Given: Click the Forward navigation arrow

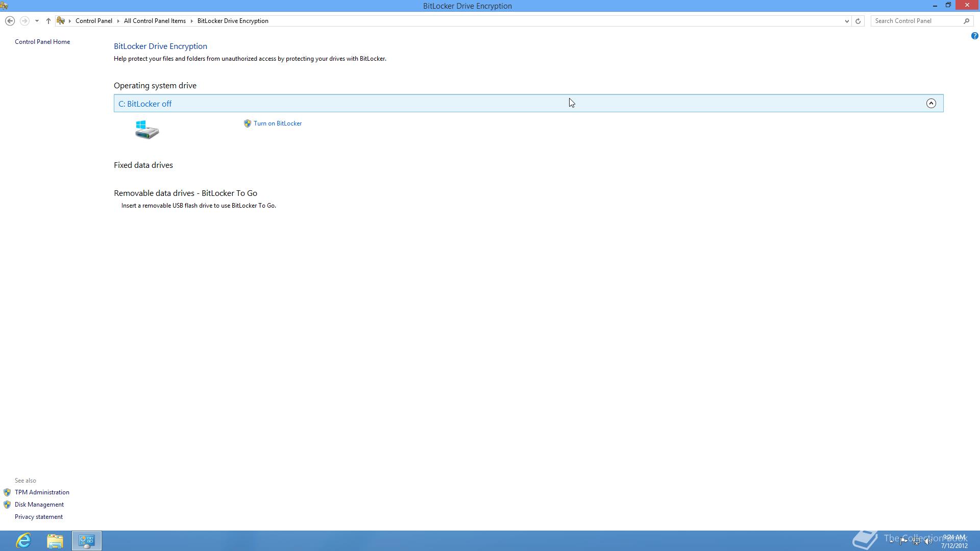Looking at the screenshot, I should [24, 21].
